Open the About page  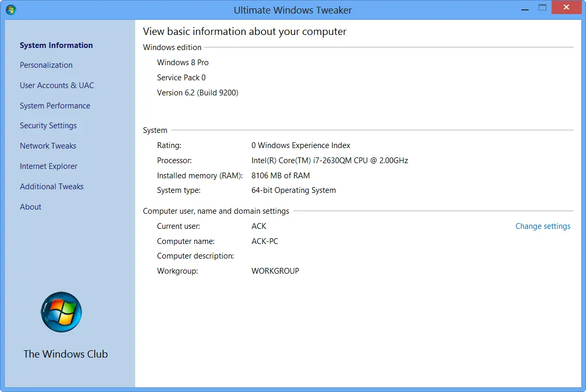[x=31, y=207]
